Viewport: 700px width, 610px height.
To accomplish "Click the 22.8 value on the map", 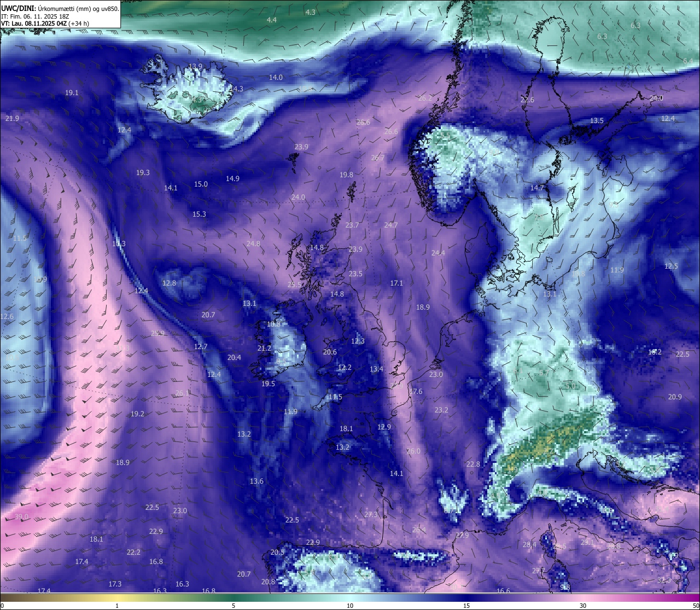I will pos(473,464).
